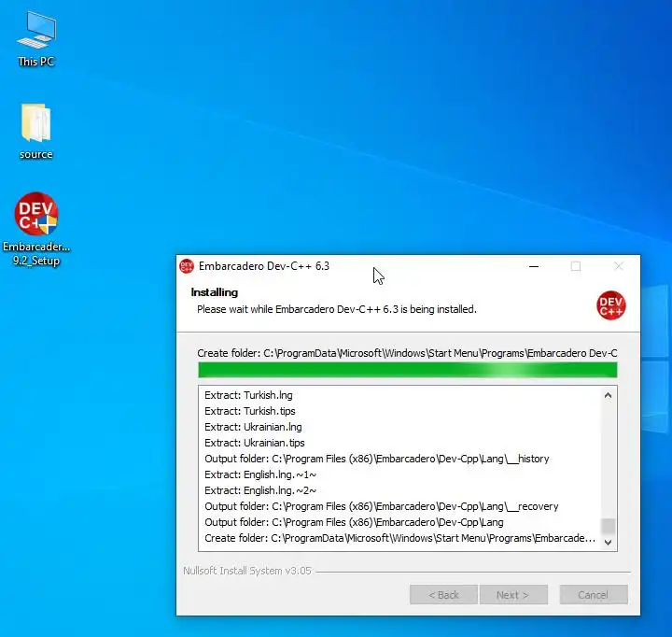Click the scrollbar thumb in the install log
The width and height of the screenshot is (672, 637).
click(608, 526)
